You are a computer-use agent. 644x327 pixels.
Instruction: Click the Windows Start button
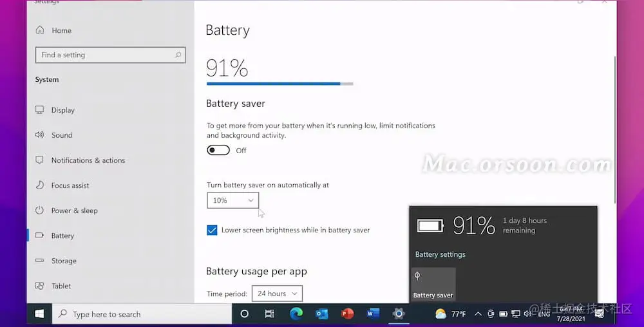(39, 314)
